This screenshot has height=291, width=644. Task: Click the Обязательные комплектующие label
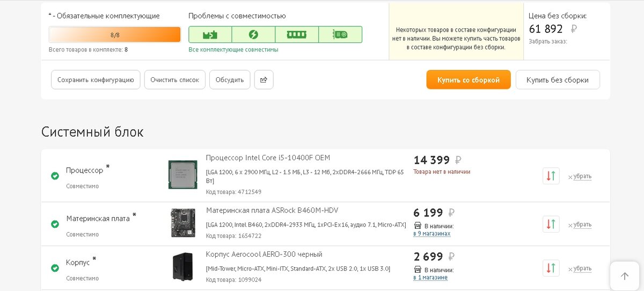pyautogui.click(x=104, y=16)
